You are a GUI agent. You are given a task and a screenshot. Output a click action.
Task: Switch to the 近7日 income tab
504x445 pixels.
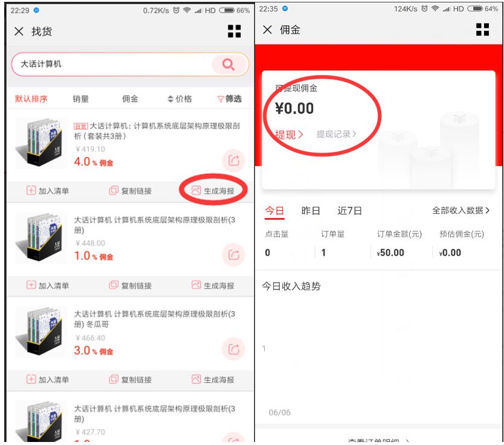pyautogui.click(x=350, y=211)
